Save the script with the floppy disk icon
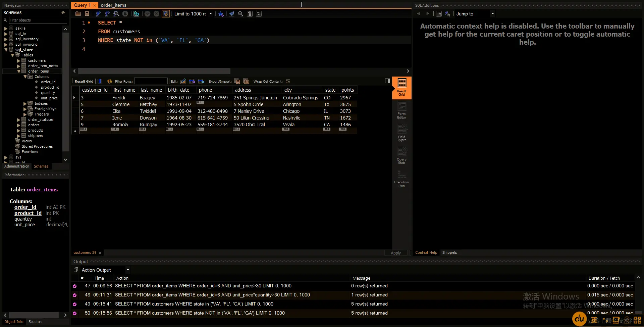644x327 pixels. coord(87,14)
